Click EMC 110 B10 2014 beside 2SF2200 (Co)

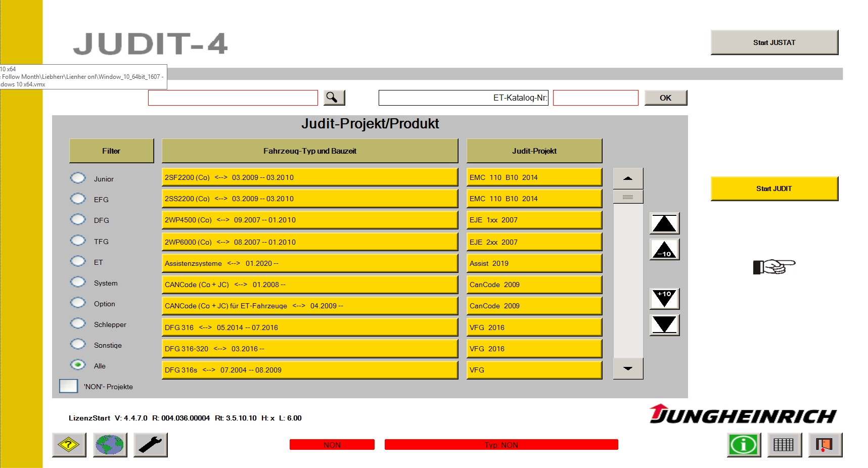tap(534, 177)
